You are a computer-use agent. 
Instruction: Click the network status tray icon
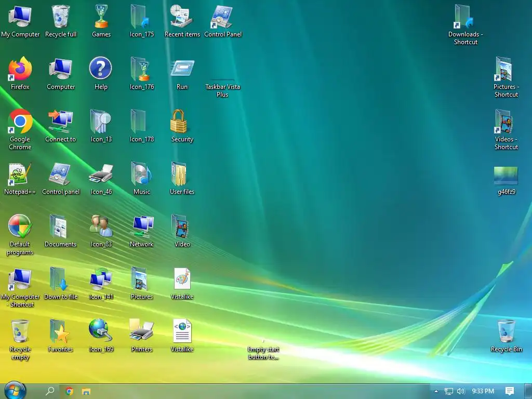click(x=448, y=392)
